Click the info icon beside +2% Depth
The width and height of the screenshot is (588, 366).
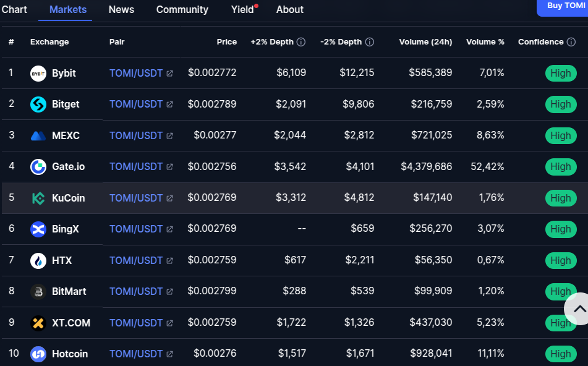[301, 42]
